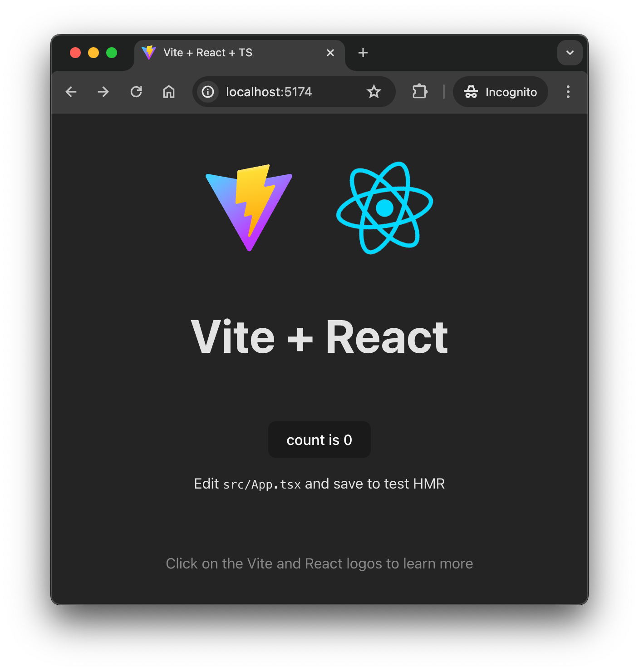The width and height of the screenshot is (639, 672).
Task: Close the window with the red button
Action: click(x=75, y=53)
